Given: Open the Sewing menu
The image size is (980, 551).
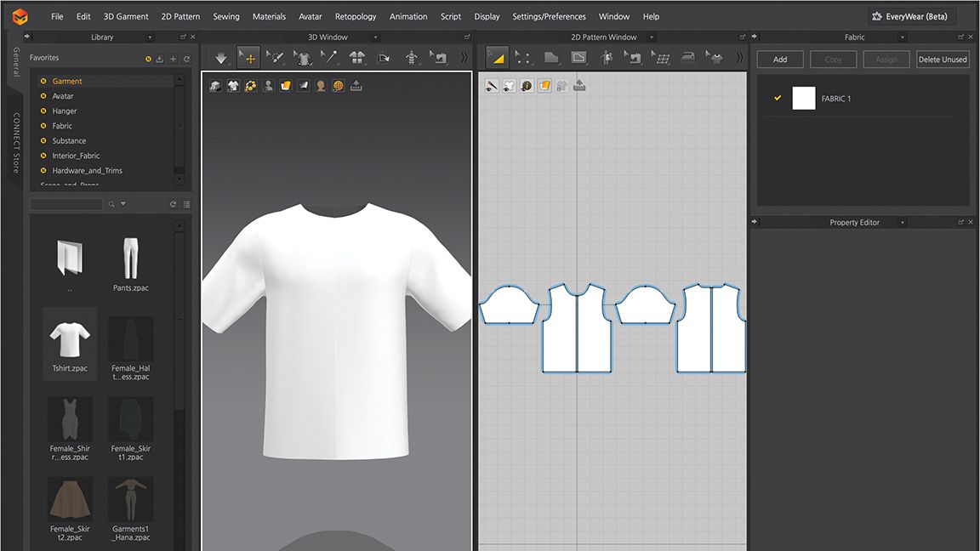Looking at the screenshot, I should [226, 16].
